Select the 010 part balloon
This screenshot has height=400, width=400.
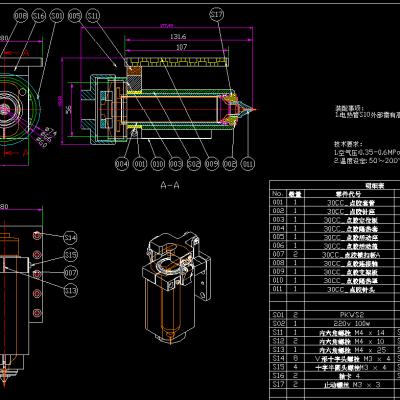(x=158, y=164)
